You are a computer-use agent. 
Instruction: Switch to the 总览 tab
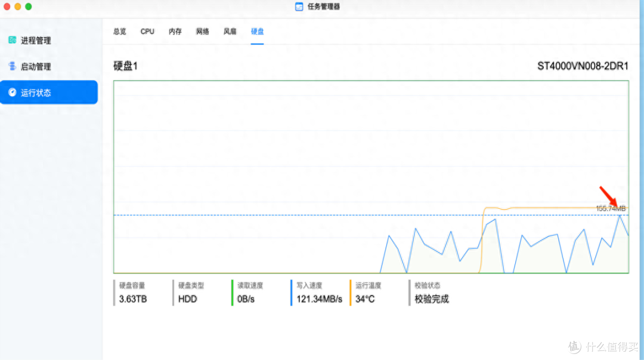120,32
